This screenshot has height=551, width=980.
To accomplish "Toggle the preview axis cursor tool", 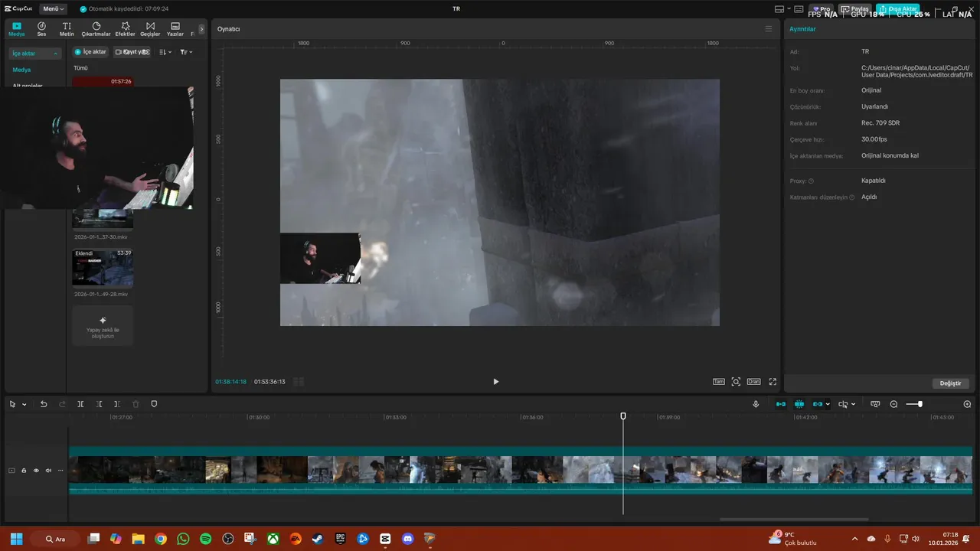I will coord(843,404).
